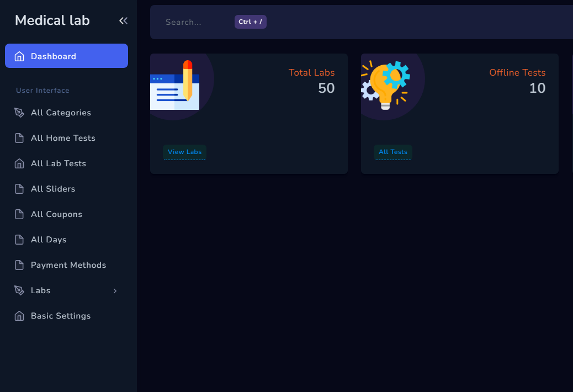
Task: Expand the Labs submenu arrow
Action: (115, 291)
